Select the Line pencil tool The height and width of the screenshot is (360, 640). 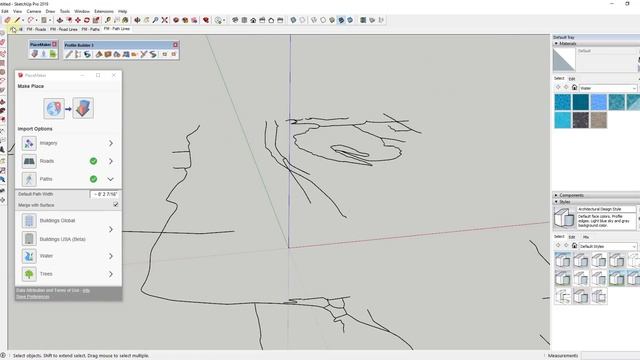tap(17, 20)
